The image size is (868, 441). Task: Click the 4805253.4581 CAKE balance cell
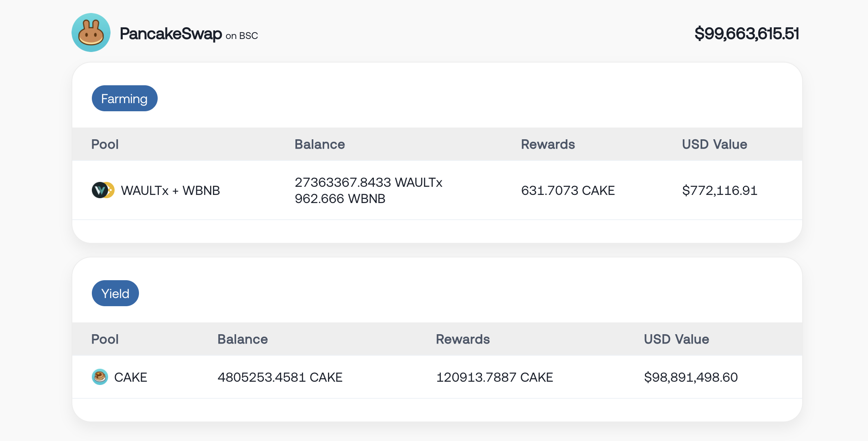click(x=280, y=377)
